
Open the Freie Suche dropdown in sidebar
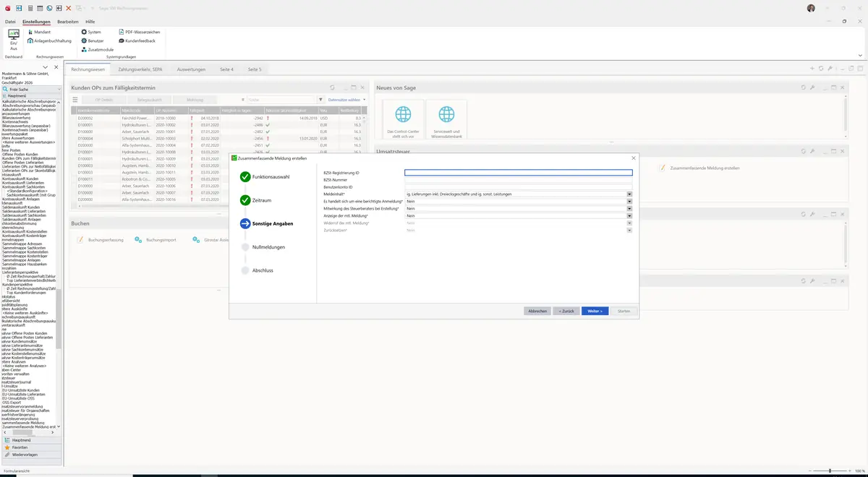pos(58,89)
